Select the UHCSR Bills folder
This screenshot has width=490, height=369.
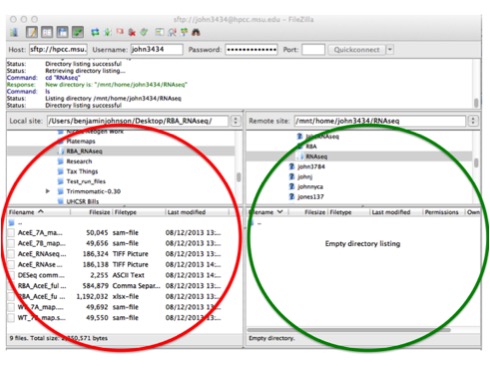(x=82, y=201)
